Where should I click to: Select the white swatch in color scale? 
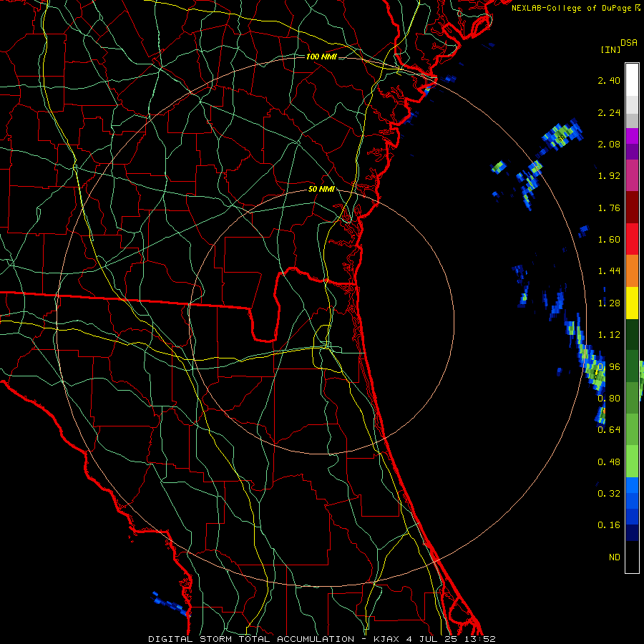pyautogui.click(x=632, y=79)
